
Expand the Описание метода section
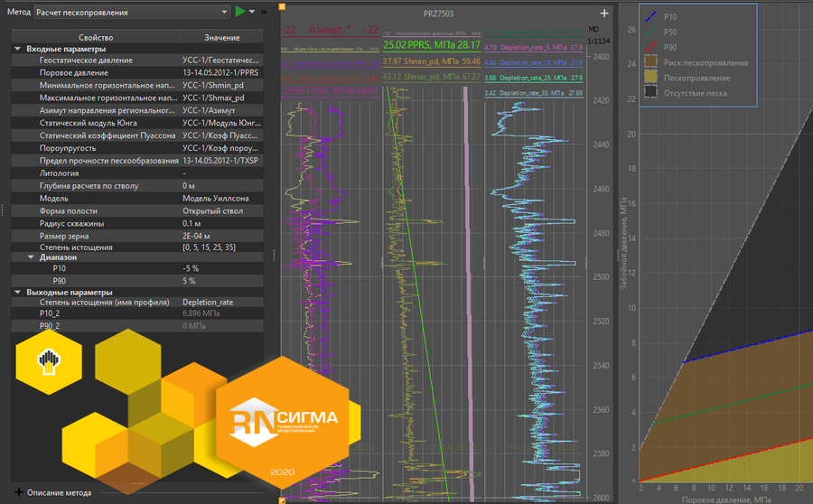click(18, 493)
